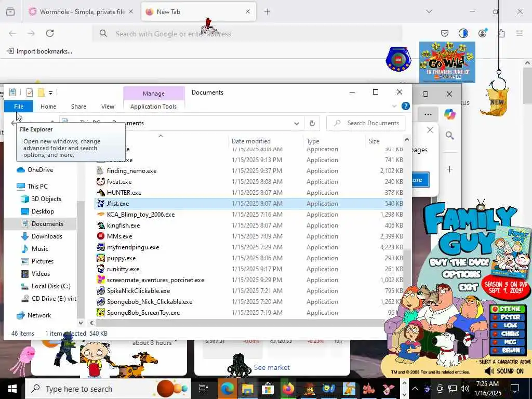Select the Application Tools tab
The width and height of the screenshot is (532, 399).
point(153,106)
